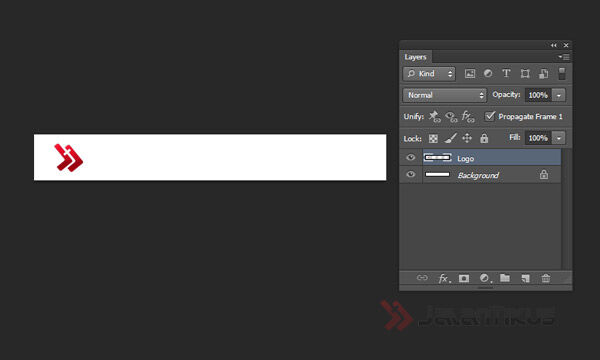Image resolution: width=600 pixels, height=360 pixels.
Task: Filter for smart objects icon
Action: pyautogui.click(x=543, y=73)
